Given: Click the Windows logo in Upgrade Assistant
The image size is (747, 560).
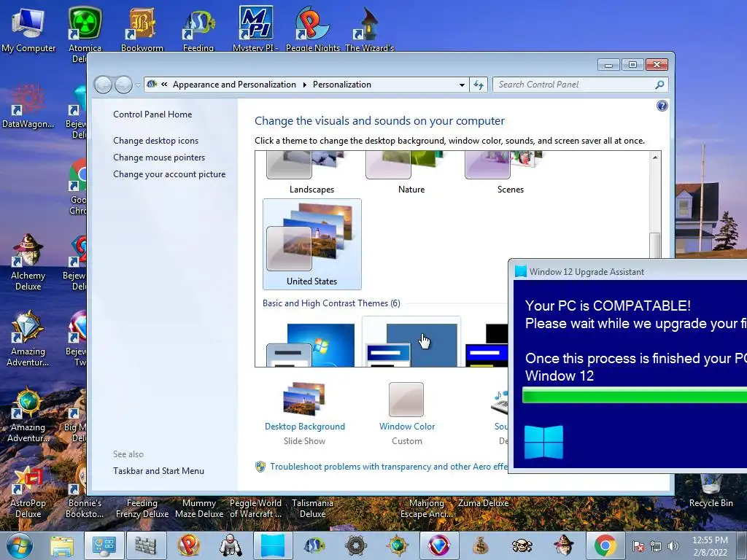Looking at the screenshot, I should [x=543, y=443].
